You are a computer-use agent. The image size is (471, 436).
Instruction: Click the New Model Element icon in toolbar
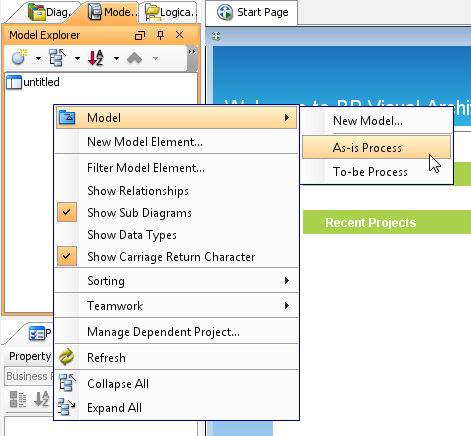19,58
